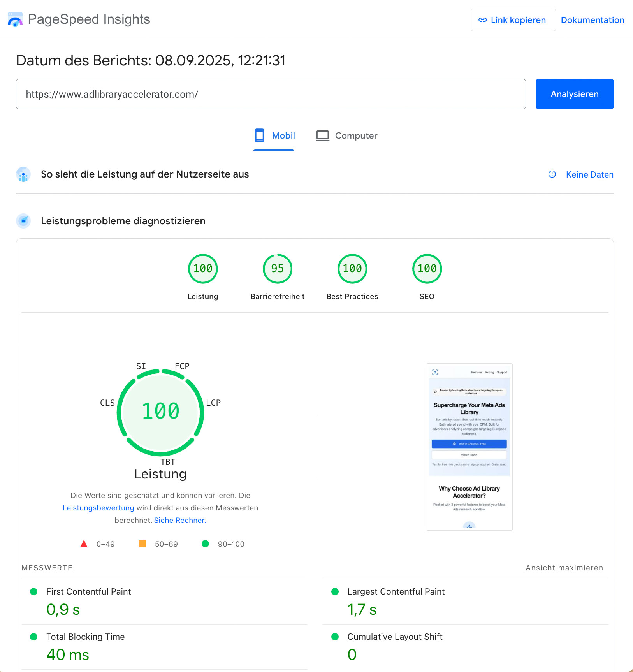Switch to the Computer tab
The image size is (633, 672).
346,136
